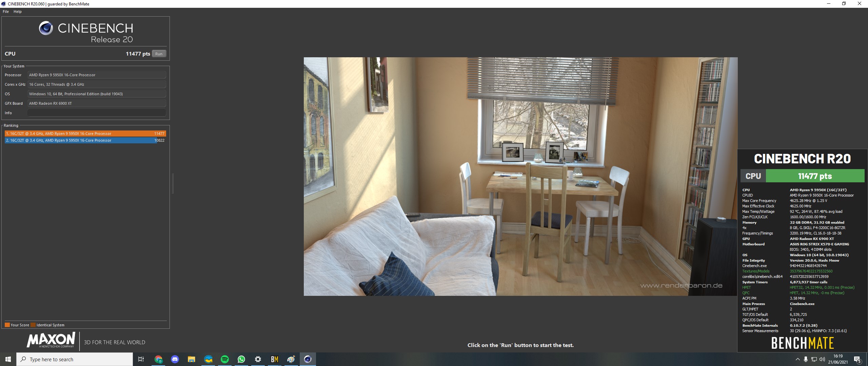Image resolution: width=868 pixels, height=366 pixels.
Task: Click '8 GB, G.SKILL F4-3200C16-8GTZR' text
Action: click(x=817, y=228)
